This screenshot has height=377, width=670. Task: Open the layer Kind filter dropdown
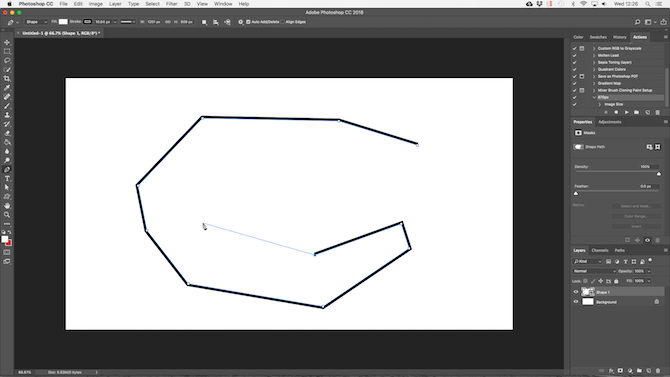click(x=587, y=262)
